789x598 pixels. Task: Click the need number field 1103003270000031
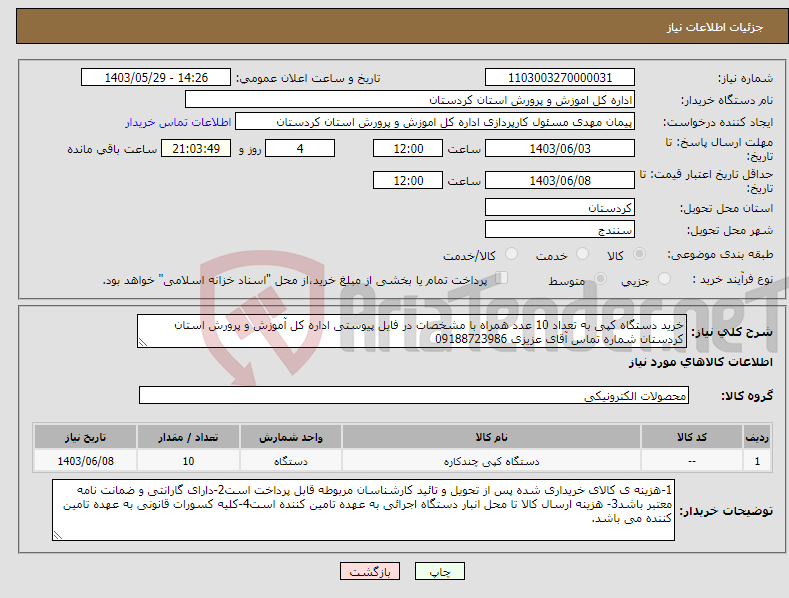(560, 78)
